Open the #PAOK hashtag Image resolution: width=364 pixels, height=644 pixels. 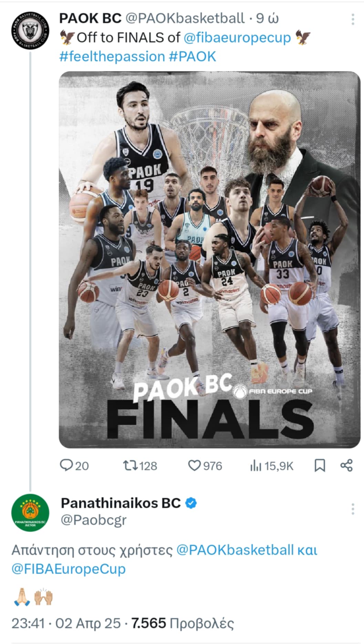[192, 56]
